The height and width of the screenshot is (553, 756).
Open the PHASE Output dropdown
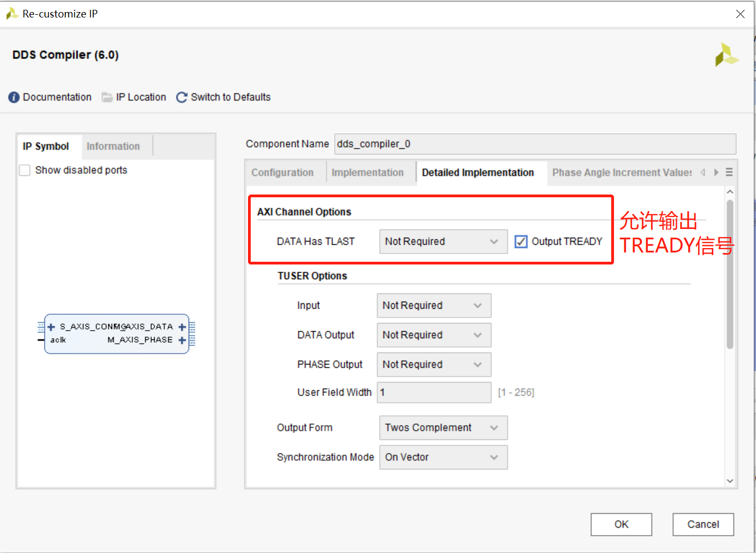(x=434, y=364)
